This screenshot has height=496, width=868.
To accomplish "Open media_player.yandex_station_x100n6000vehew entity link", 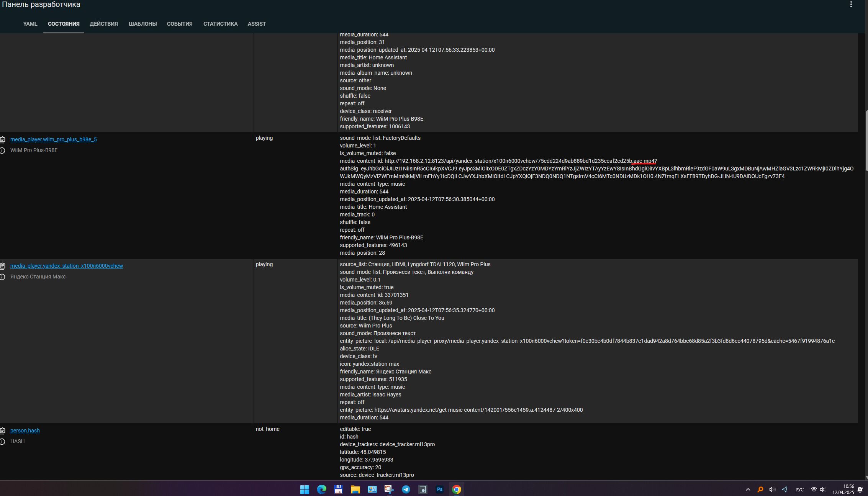I will (x=67, y=266).
